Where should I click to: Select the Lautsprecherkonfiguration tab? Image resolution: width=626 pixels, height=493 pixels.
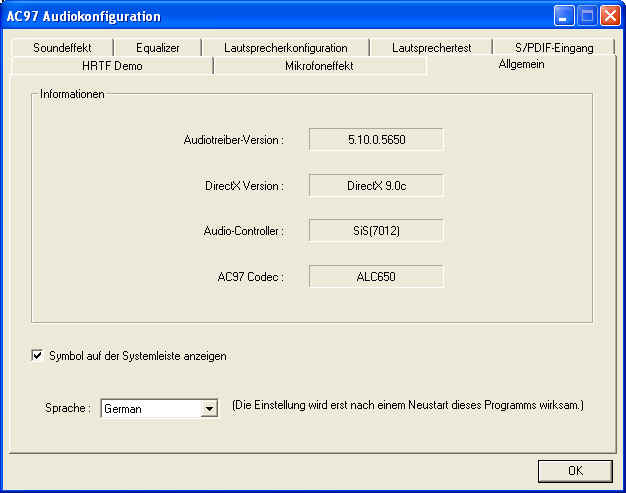[x=285, y=48]
